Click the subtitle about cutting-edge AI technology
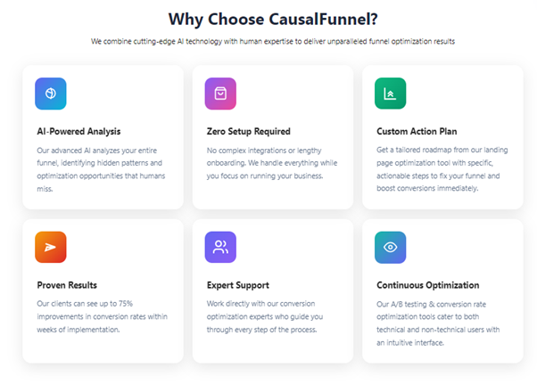This screenshot has height=392, width=537. [268, 42]
